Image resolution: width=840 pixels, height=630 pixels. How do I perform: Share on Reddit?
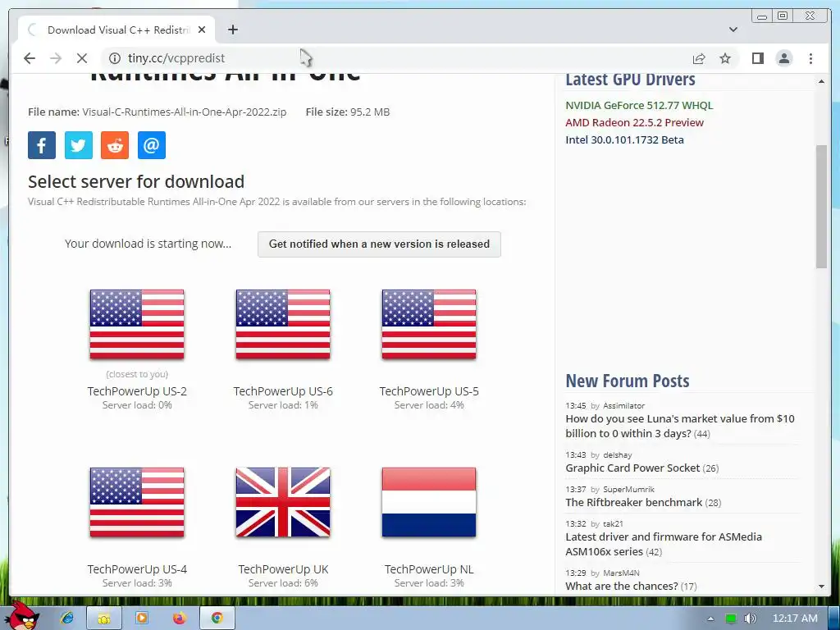[x=115, y=145]
